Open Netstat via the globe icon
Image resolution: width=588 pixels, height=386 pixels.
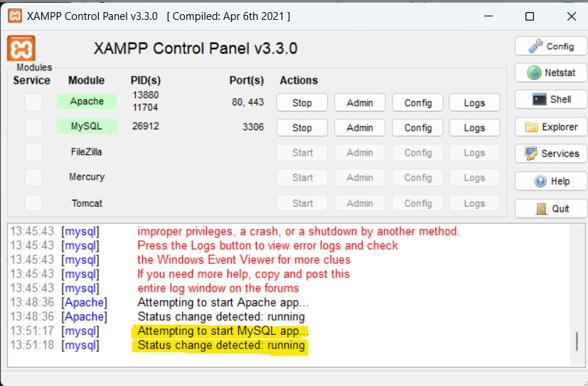click(x=551, y=73)
